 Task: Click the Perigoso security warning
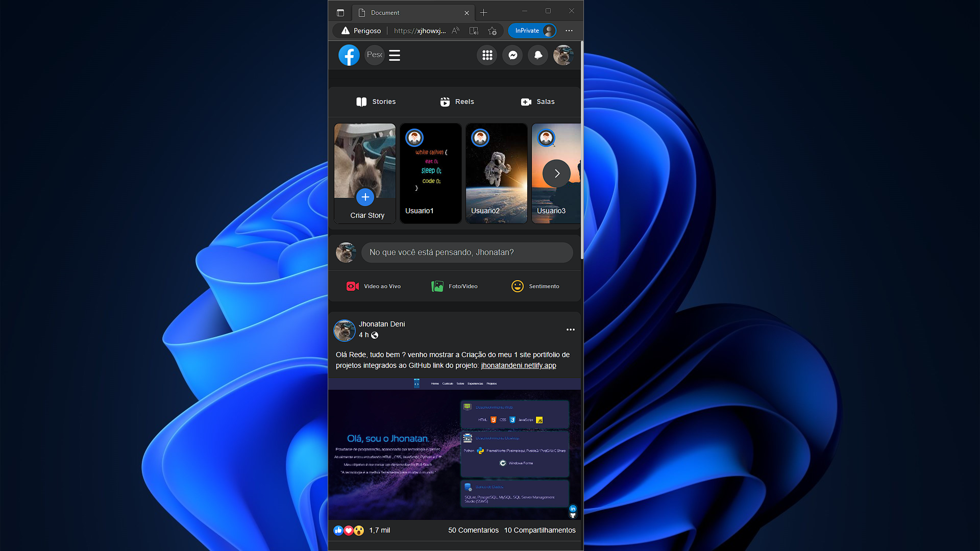(361, 31)
